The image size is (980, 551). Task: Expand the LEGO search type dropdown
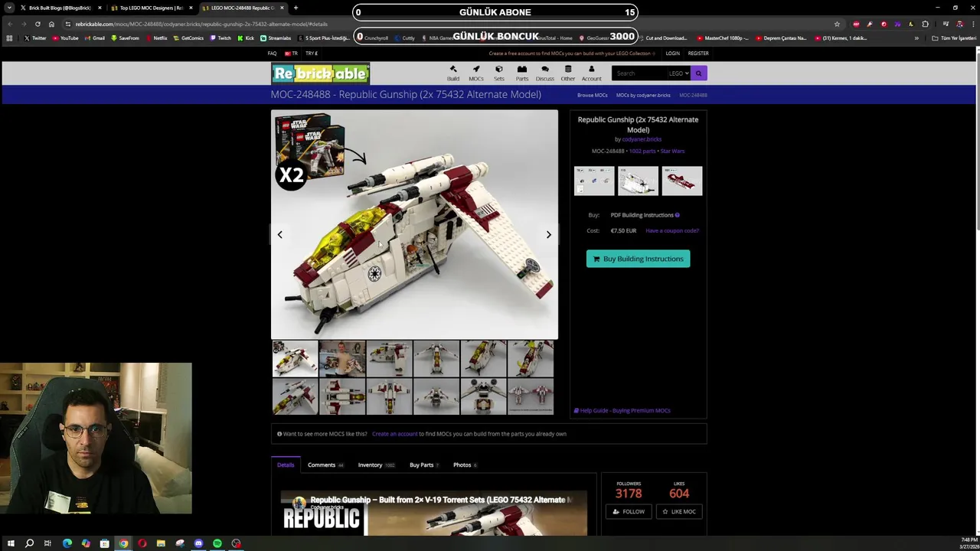pyautogui.click(x=679, y=73)
